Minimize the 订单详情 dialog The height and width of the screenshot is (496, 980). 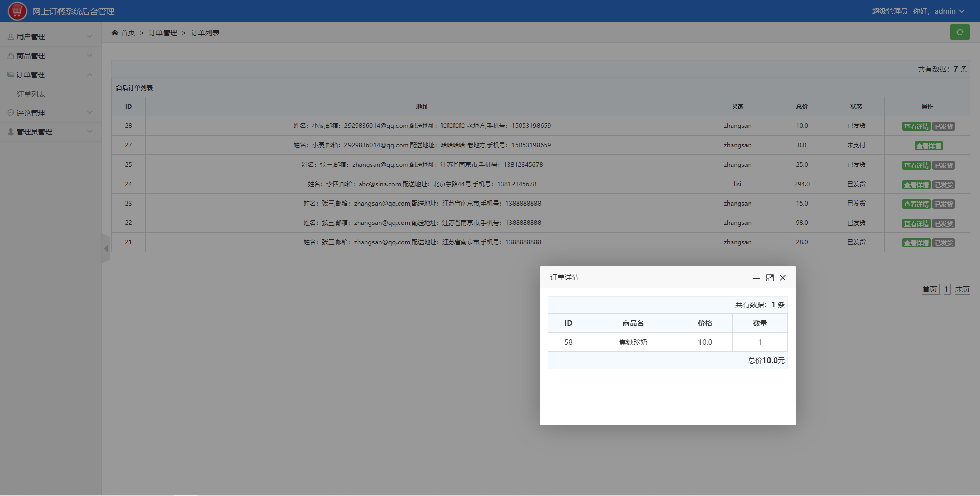point(756,278)
